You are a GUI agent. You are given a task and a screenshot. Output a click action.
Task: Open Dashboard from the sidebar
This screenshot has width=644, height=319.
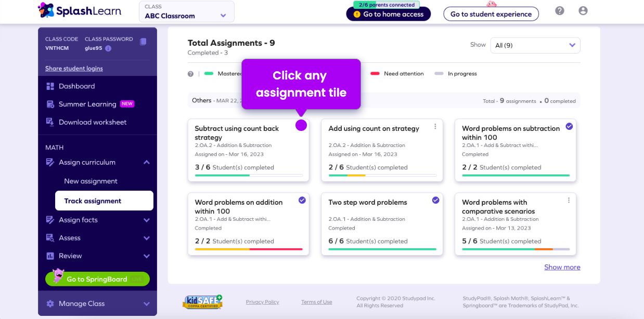(76, 86)
